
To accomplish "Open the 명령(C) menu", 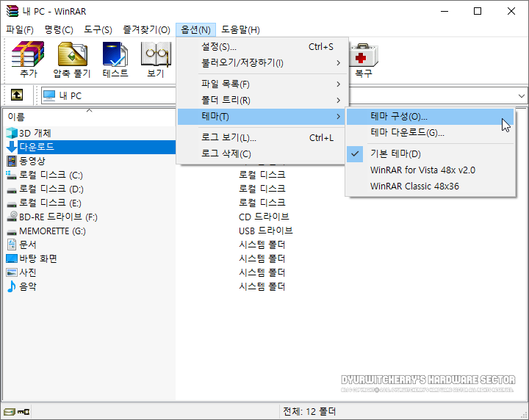I will [59, 29].
